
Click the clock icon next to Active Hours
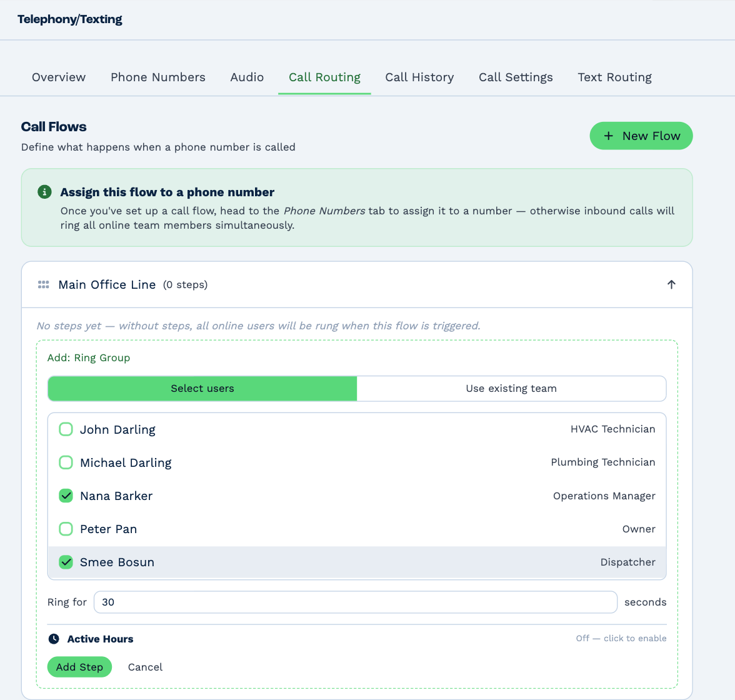click(x=54, y=639)
